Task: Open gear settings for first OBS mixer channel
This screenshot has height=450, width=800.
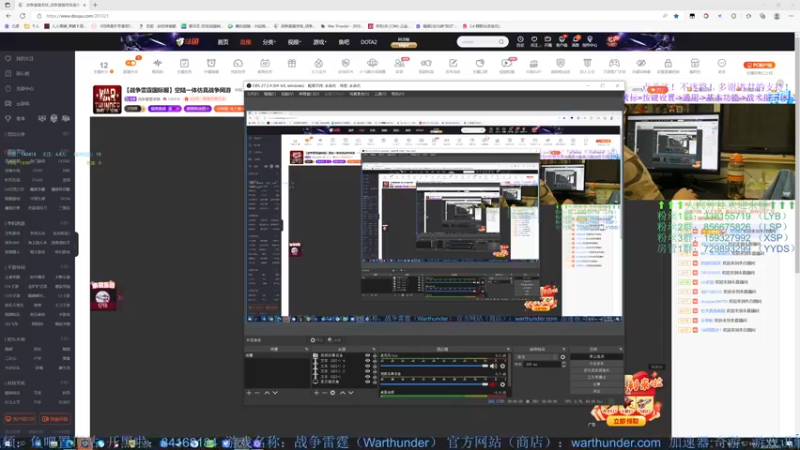Action: click(503, 366)
